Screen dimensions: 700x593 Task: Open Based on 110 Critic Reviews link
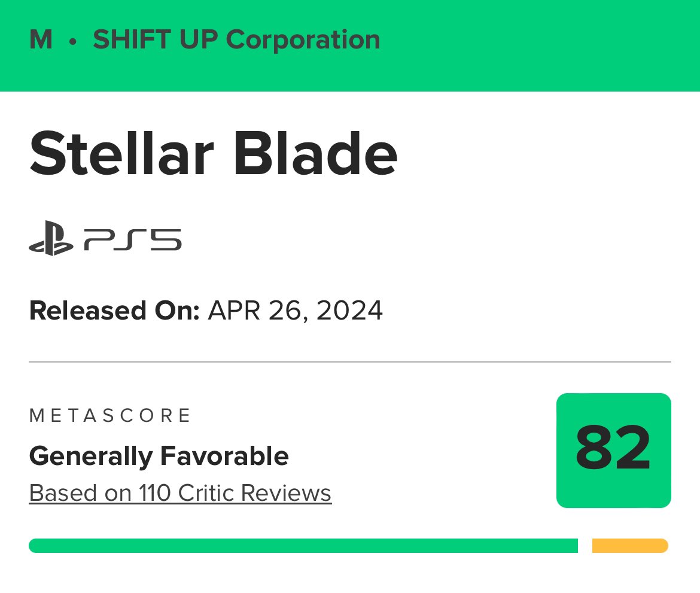(180, 493)
